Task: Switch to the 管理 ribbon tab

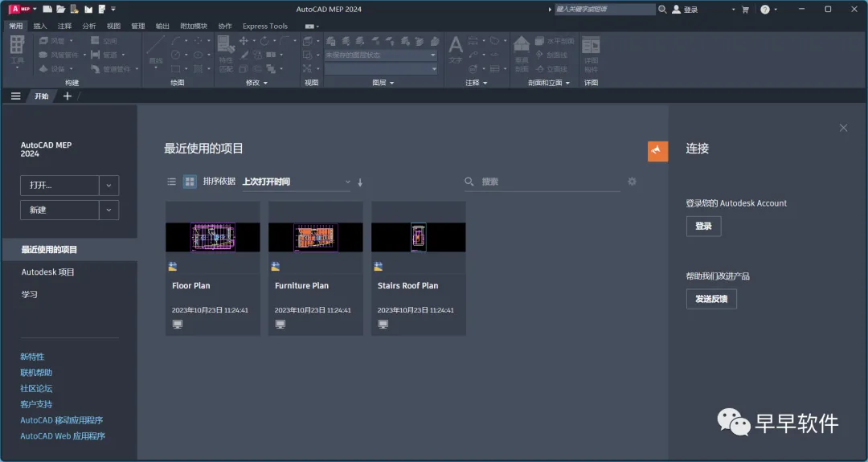Action: (x=137, y=26)
